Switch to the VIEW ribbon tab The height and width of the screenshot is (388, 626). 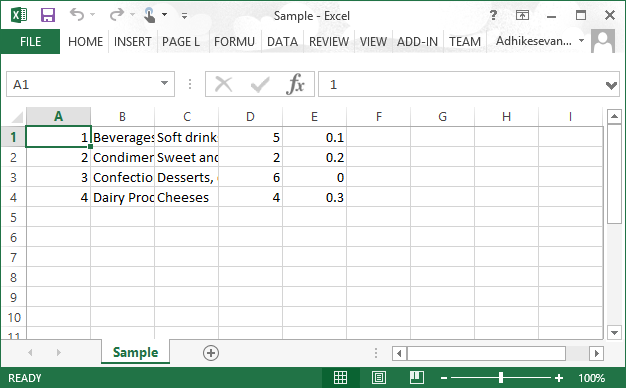coord(373,42)
